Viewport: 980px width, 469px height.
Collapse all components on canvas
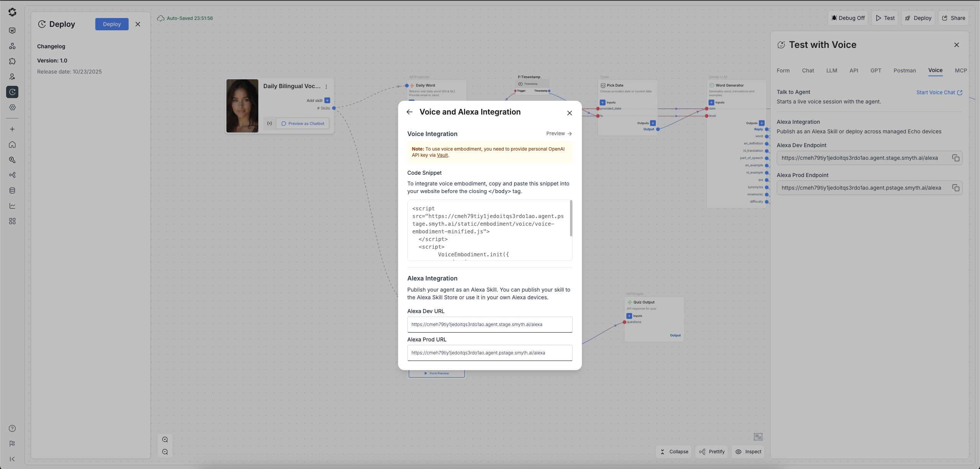tap(674, 452)
